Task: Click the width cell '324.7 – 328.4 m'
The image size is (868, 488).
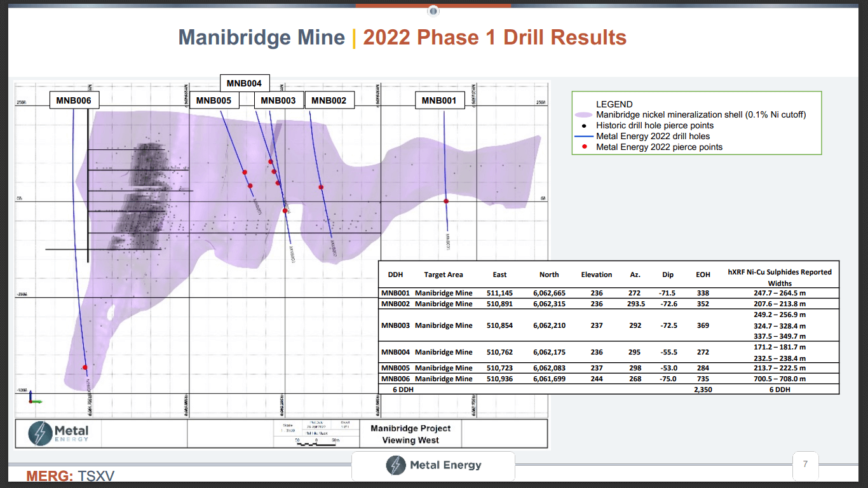Action: [780, 325]
